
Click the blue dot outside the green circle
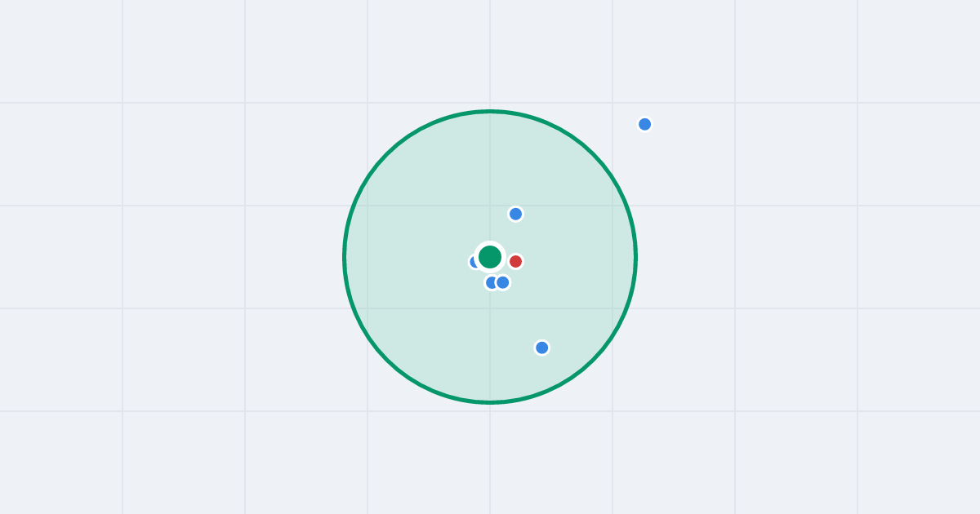pyautogui.click(x=644, y=124)
